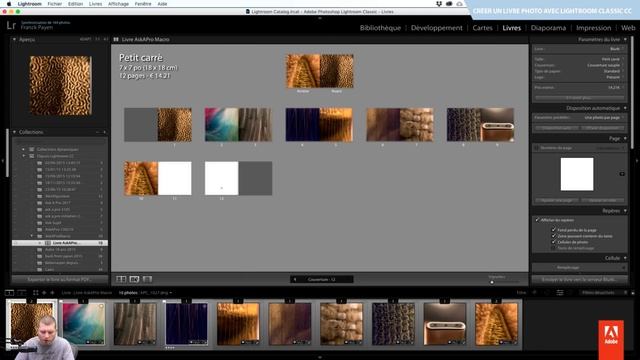Switch to Diaporama module

point(548,28)
